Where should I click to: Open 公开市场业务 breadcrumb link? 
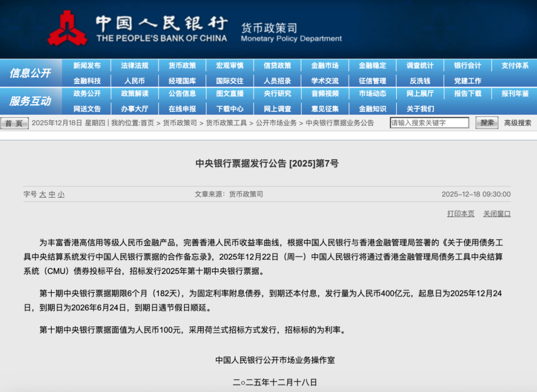tap(276, 123)
